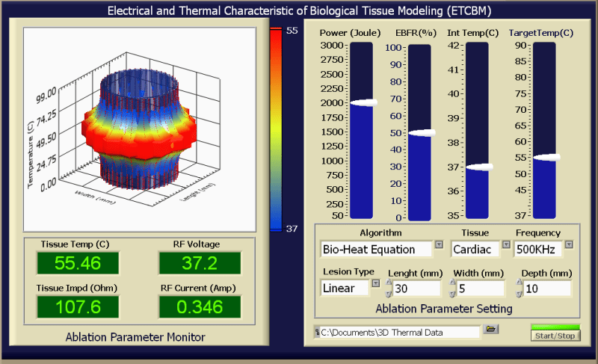Click the Length increment arrow

[389, 283]
